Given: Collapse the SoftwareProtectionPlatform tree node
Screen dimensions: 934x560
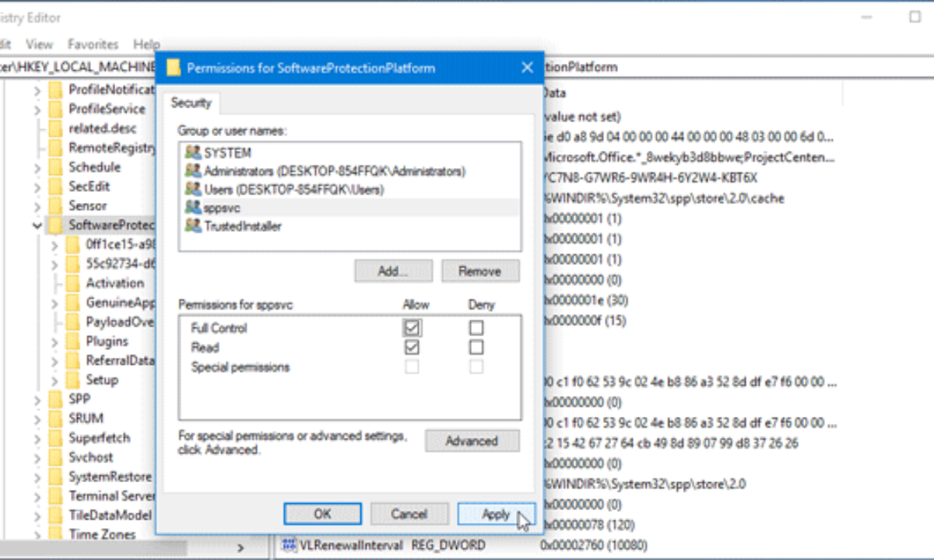Looking at the screenshot, I should [x=37, y=226].
